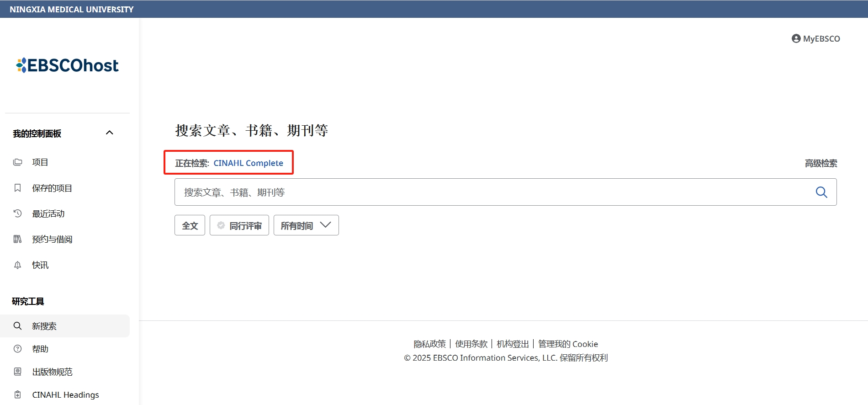Click the magnifier icon beside 新搜索
Image resolution: width=868 pixels, height=405 pixels.
pos(18,326)
